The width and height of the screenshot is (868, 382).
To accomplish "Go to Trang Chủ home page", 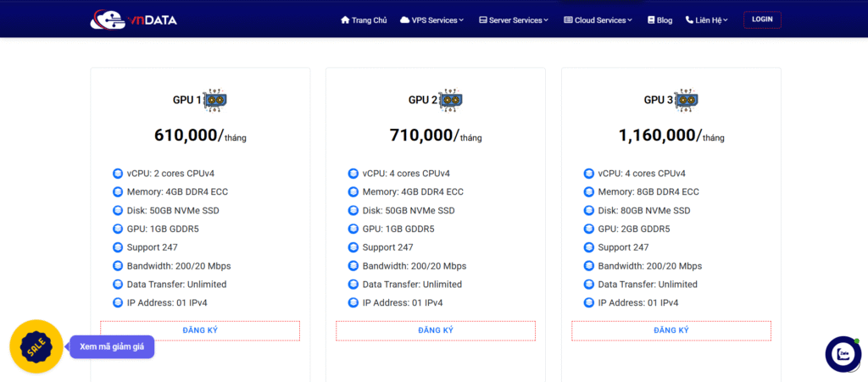I will click(x=369, y=20).
